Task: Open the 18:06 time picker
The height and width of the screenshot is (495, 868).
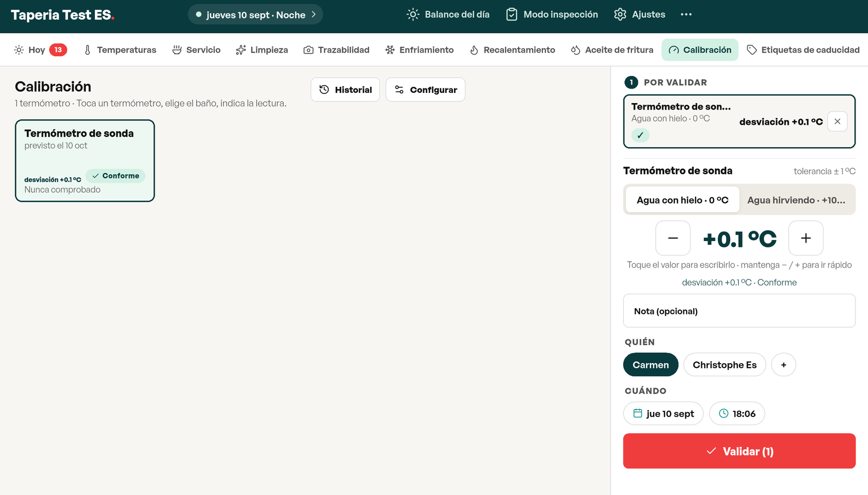Action: point(737,414)
